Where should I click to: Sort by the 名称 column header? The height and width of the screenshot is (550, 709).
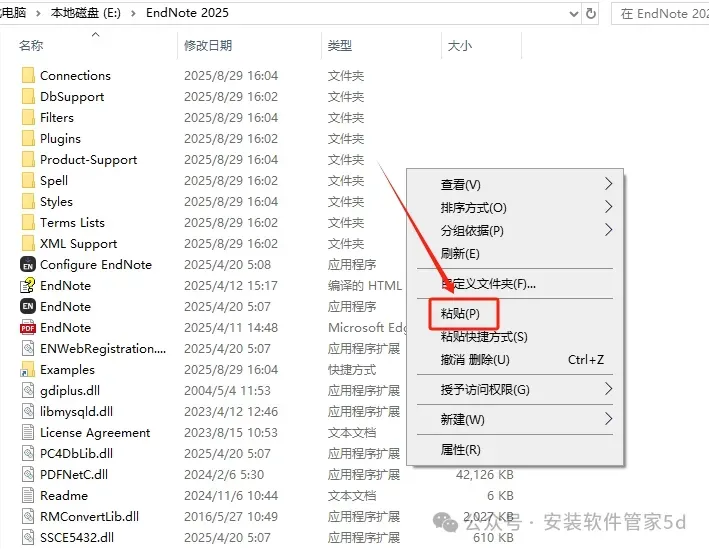[x=31, y=45]
